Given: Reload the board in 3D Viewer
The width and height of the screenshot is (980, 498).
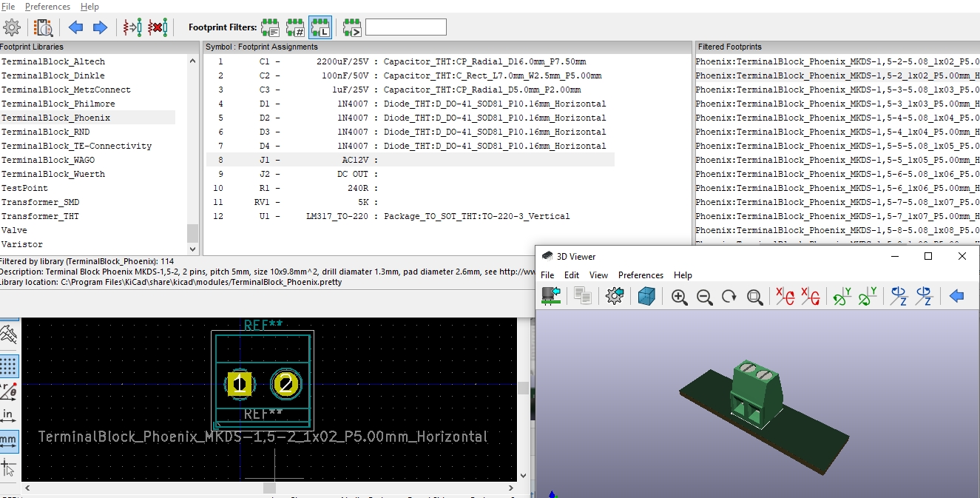Looking at the screenshot, I should click(x=550, y=297).
